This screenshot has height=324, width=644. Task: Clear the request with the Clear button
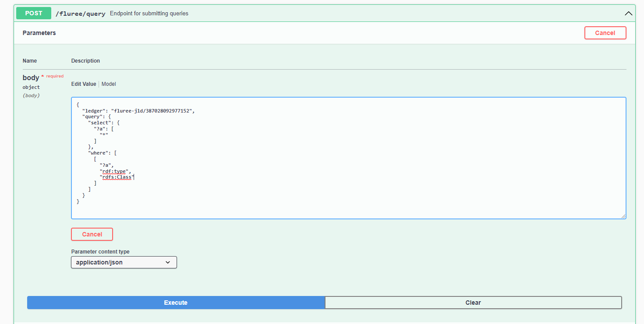point(473,302)
